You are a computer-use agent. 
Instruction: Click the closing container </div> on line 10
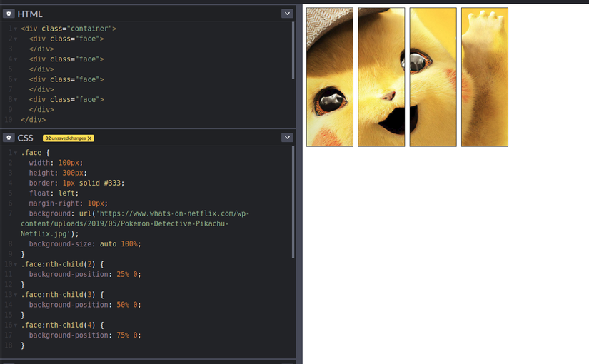tap(34, 120)
